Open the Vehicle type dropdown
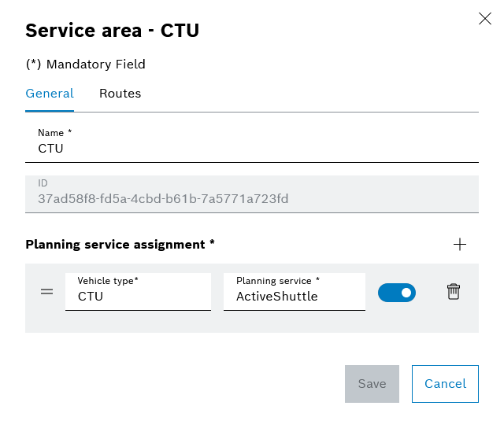 click(138, 292)
